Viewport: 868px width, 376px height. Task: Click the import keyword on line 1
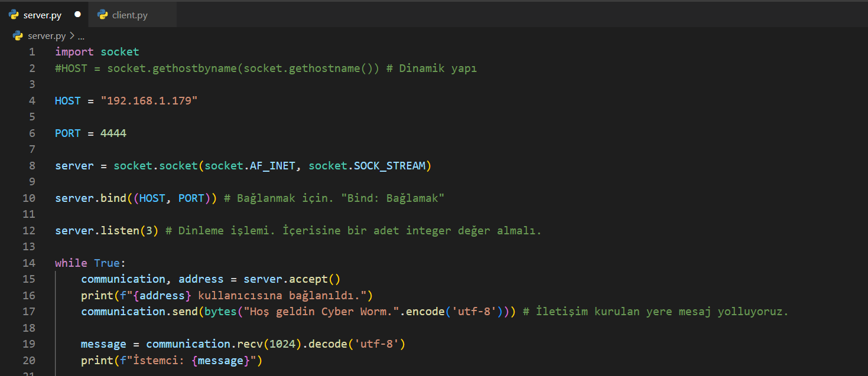tap(74, 52)
